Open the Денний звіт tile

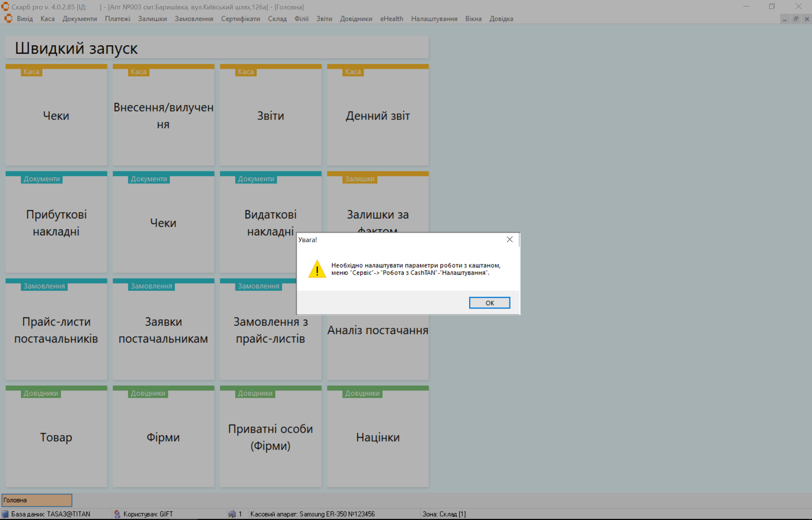(x=378, y=116)
